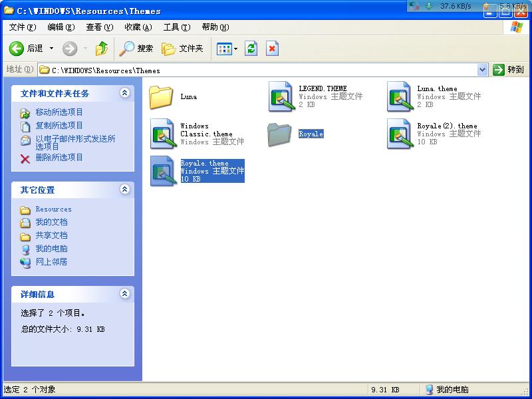Collapse the 详细信息 panel
The image size is (532, 399).
tap(124, 293)
